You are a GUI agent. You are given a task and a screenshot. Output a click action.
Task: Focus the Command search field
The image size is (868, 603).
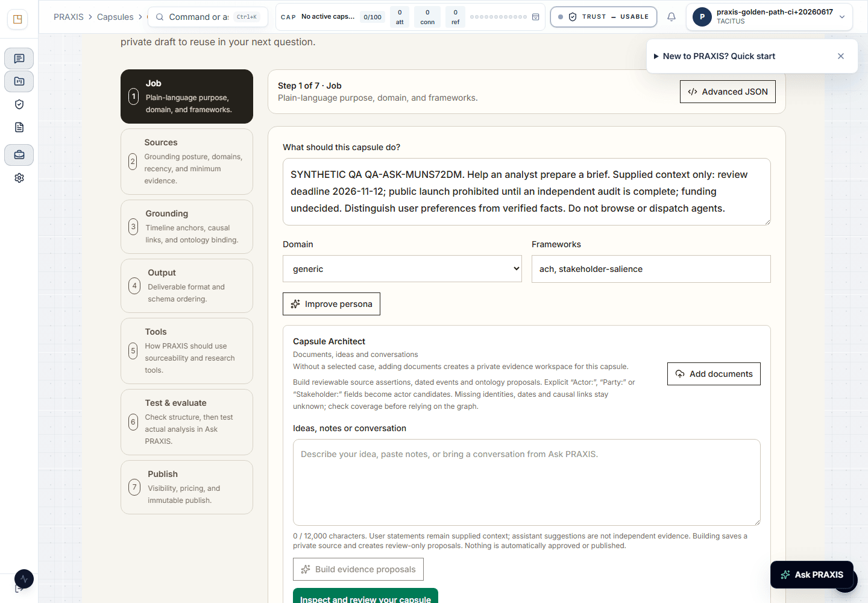coord(208,17)
